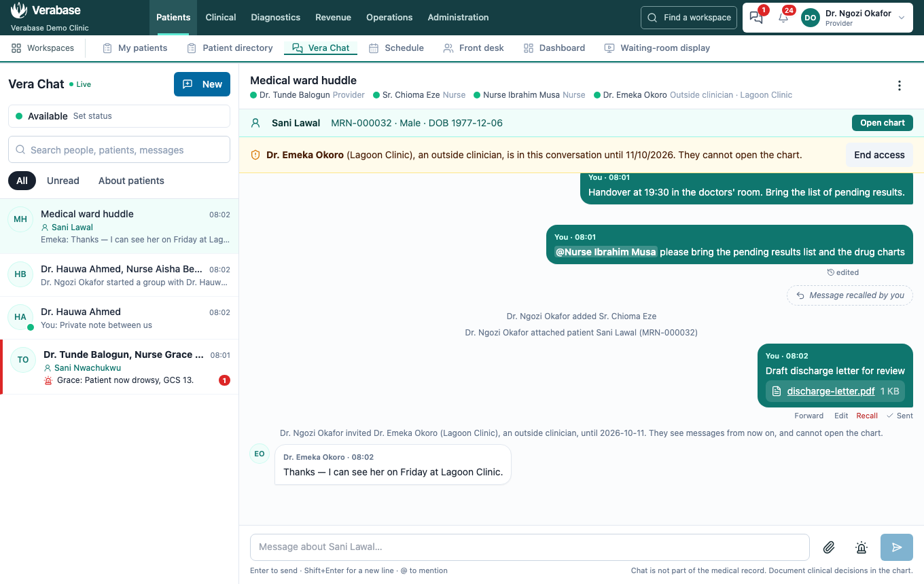Open the Workspaces panel
Viewport: 924px width, 584px height.
[43, 48]
